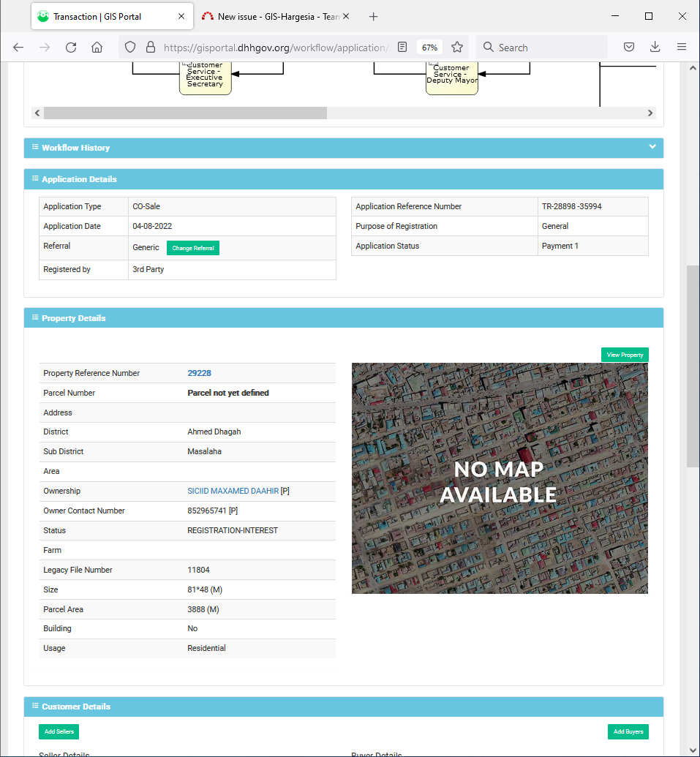Click the CO-Sale application type value
This screenshot has height=757, width=700.
point(146,207)
